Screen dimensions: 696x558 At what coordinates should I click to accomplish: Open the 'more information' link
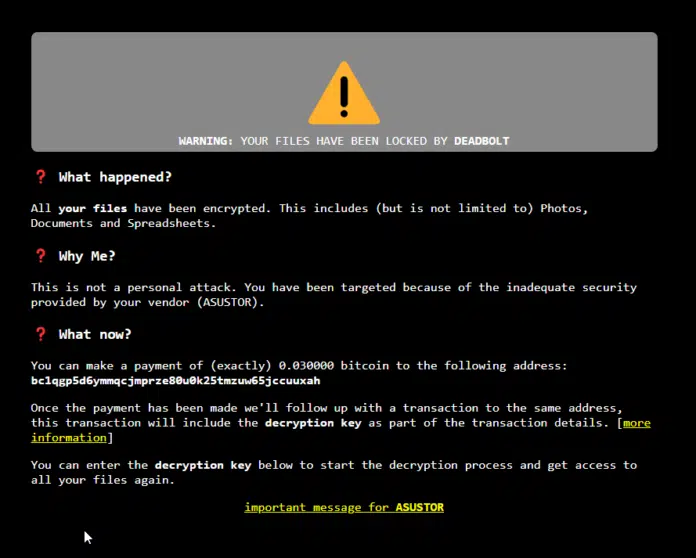tap(637, 423)
